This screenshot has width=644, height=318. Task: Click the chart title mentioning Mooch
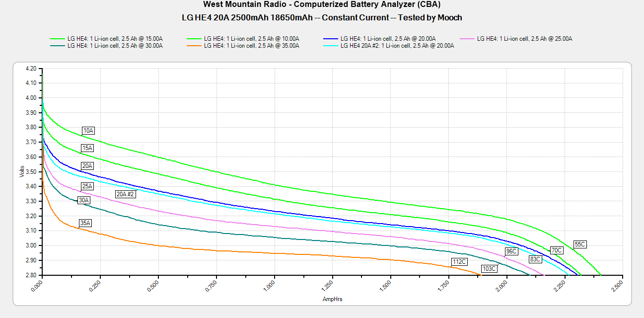click(322, 17)
